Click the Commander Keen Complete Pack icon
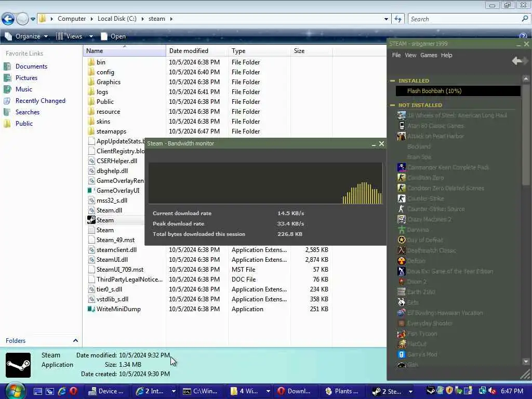The image size is (532, 399). pyautogui.click(x=402, y=167)
